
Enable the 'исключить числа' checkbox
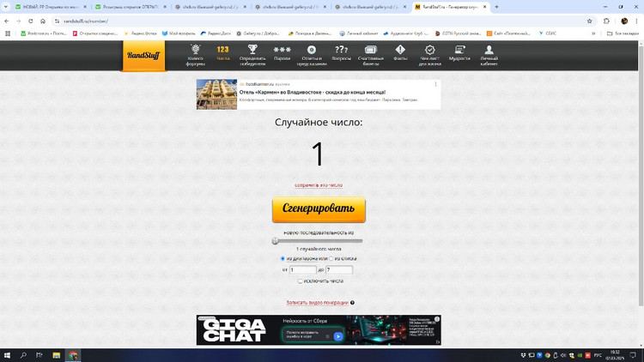(x=300, y=281)
